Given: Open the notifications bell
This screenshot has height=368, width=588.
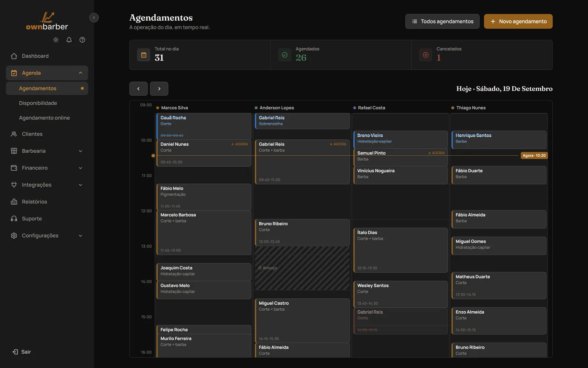Looking at the screenshot, I should coord(69,40).
